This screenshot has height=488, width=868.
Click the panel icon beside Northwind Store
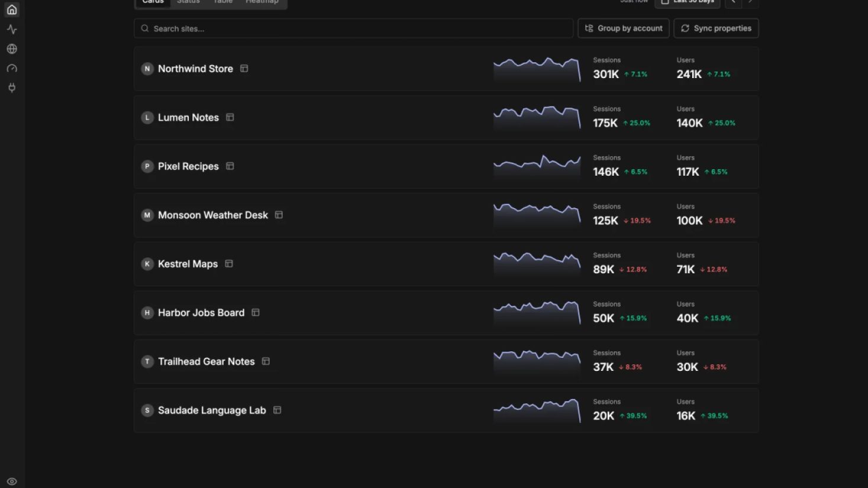244,69
